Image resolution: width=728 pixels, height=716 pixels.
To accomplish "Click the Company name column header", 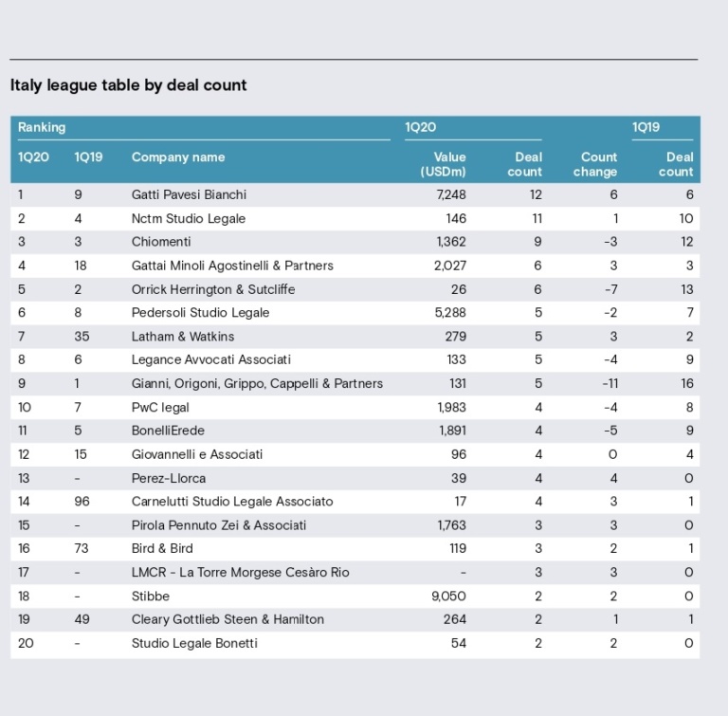I will 178,157.
